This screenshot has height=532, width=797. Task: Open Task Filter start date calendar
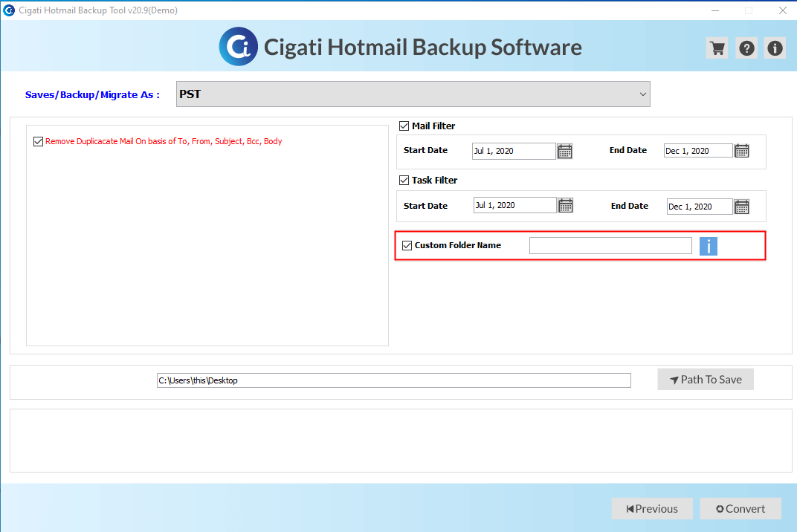click(x=565, y=205)
